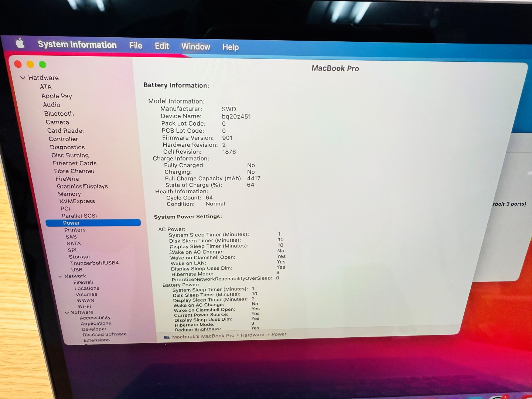The image size is (532, 399).
Task: Select Controller in the sidebar
Action: (x=63, y=139)
